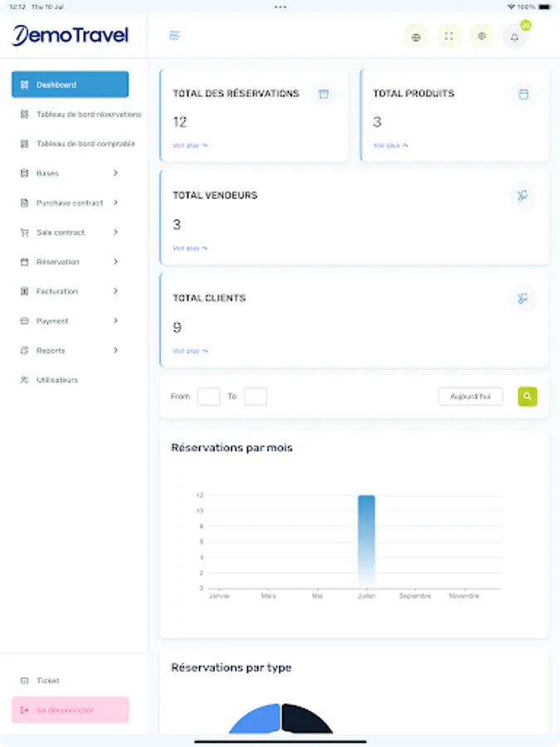Click the Réservation calendar icon

pos(24,262)
